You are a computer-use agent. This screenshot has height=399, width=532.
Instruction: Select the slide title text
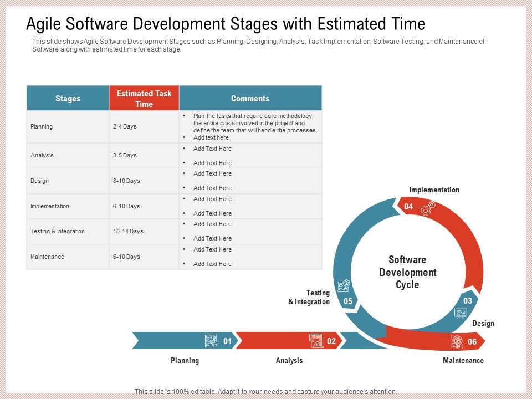[x=226, y=24]
